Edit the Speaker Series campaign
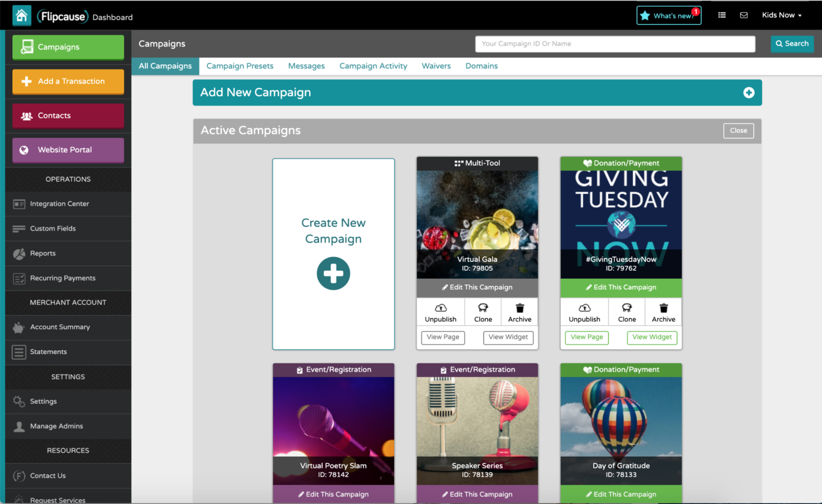Viewport: 822px width, 504px height. (x=477, y=494)
